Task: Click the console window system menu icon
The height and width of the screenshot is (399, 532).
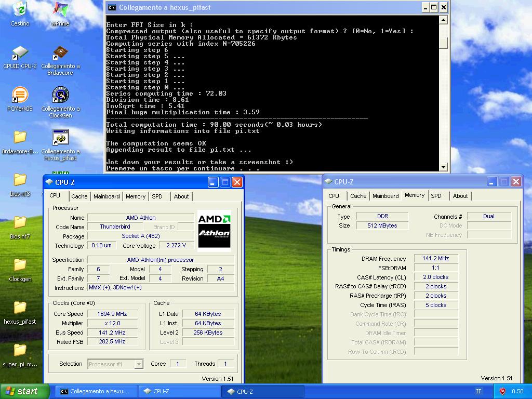Action: (x=112, y=7)
